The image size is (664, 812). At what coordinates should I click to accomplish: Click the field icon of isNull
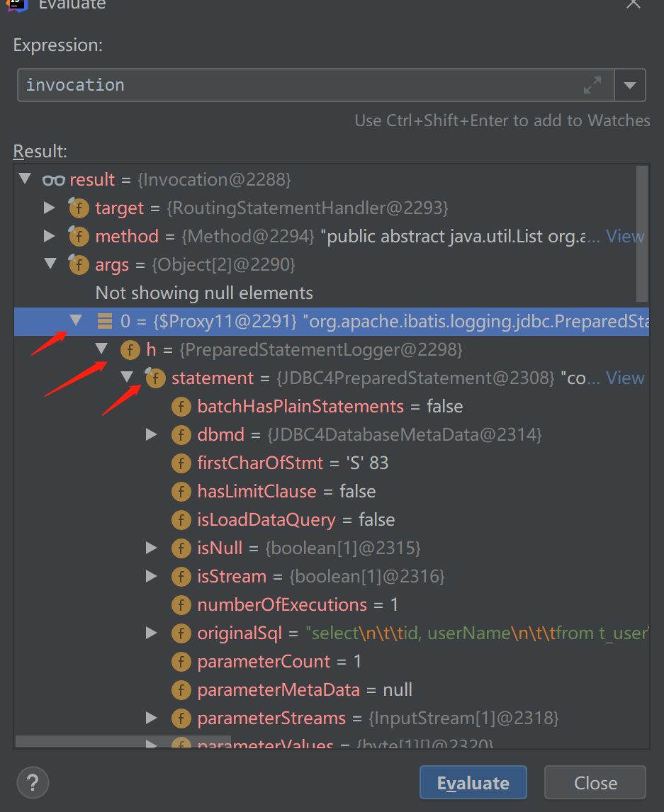tap(181, 548)
